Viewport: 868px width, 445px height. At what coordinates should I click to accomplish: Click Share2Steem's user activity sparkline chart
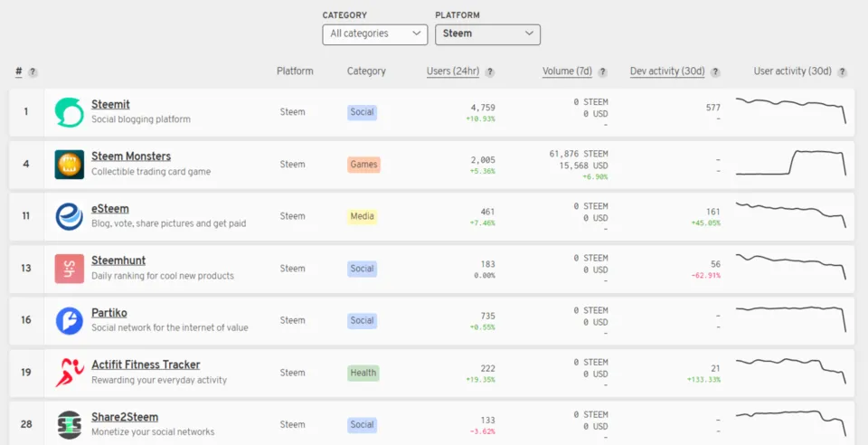[x=791, y=423]
